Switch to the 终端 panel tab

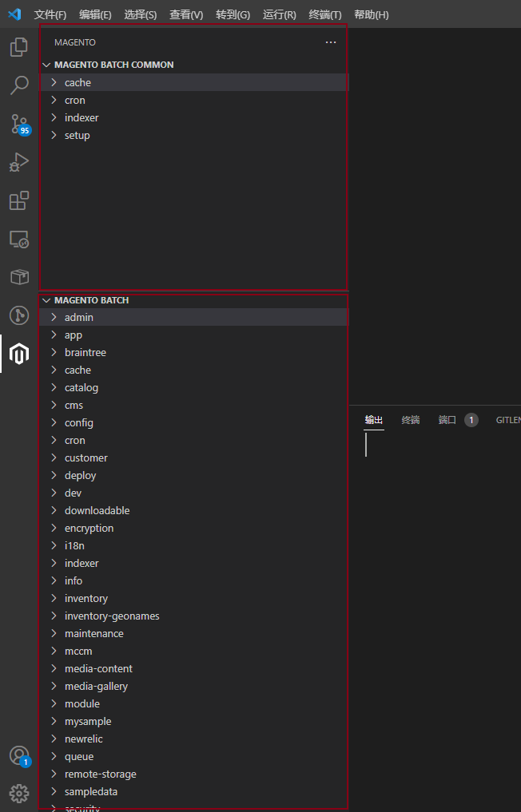coord(411,420)
